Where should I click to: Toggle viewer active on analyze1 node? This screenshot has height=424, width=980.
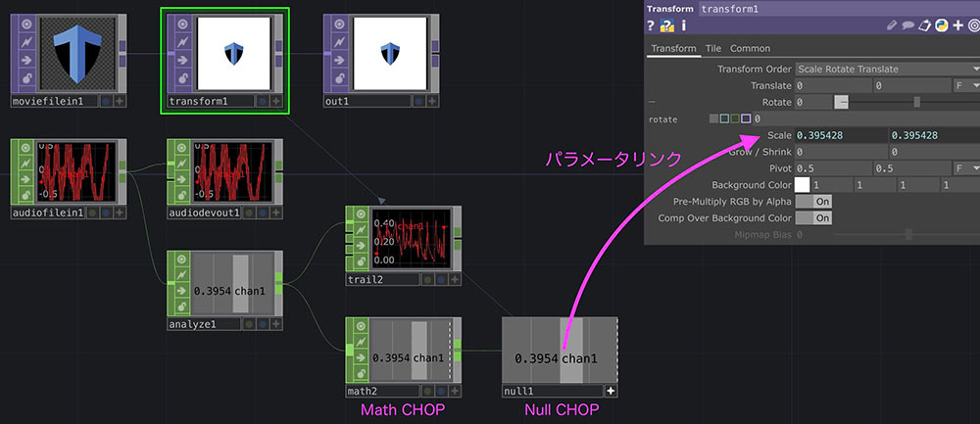tap(182, 259)
